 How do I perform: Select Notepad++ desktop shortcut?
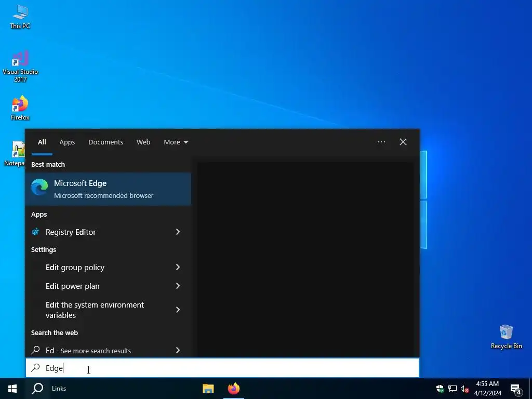(14, 154)
